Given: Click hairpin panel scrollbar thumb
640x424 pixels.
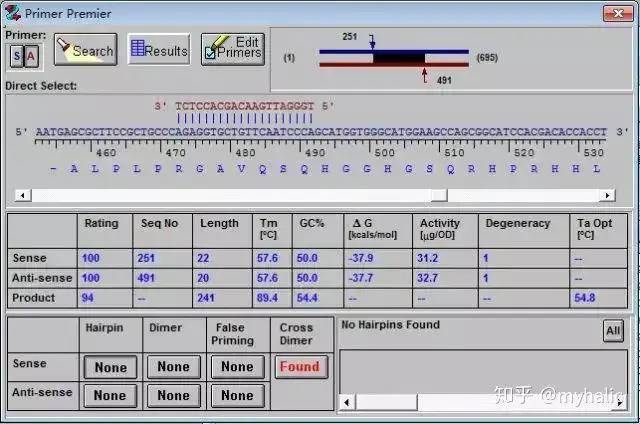Looking at the screenshot, I should [x=387, y=403].
